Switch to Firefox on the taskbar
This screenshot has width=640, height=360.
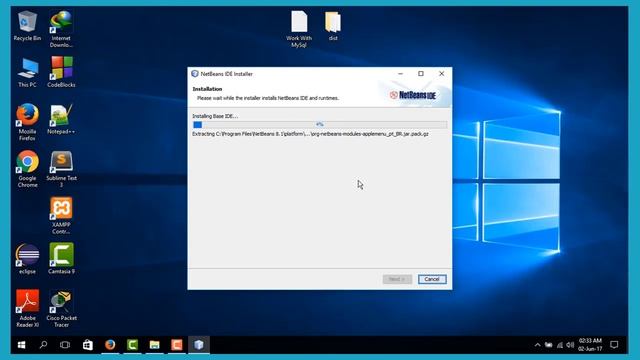(x=110, y=345)
